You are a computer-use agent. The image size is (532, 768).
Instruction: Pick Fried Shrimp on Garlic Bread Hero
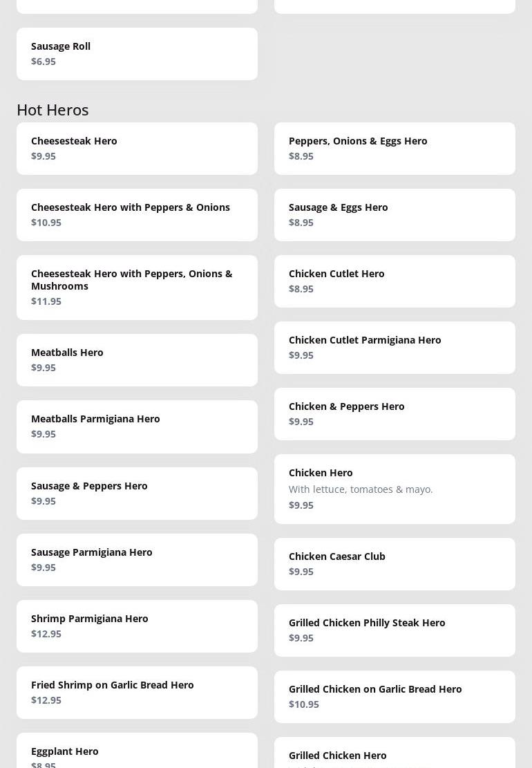coord(137,693)
